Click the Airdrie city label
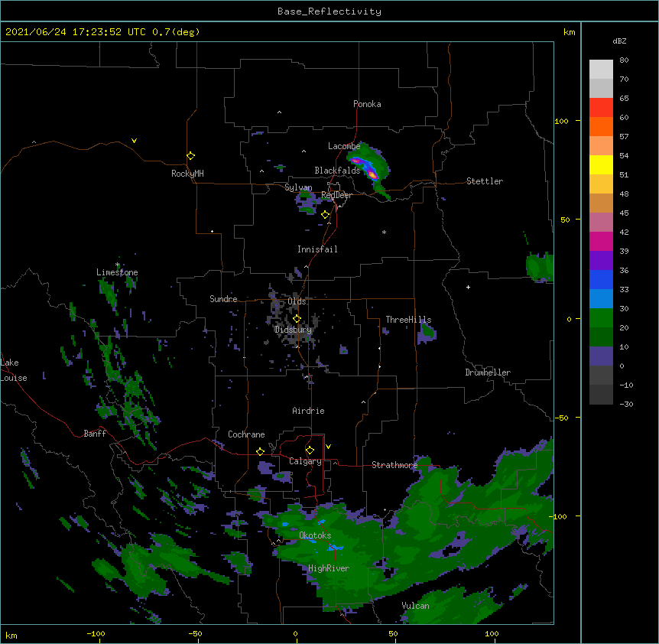The width and height of the screenshot is (659, 644). coord(308,411)
